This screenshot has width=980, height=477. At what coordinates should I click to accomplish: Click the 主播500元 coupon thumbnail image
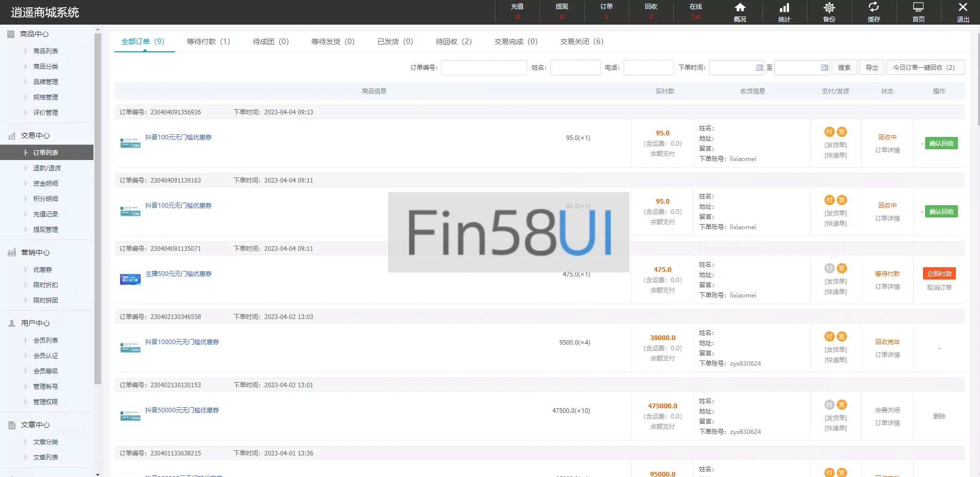click(130, 280)
